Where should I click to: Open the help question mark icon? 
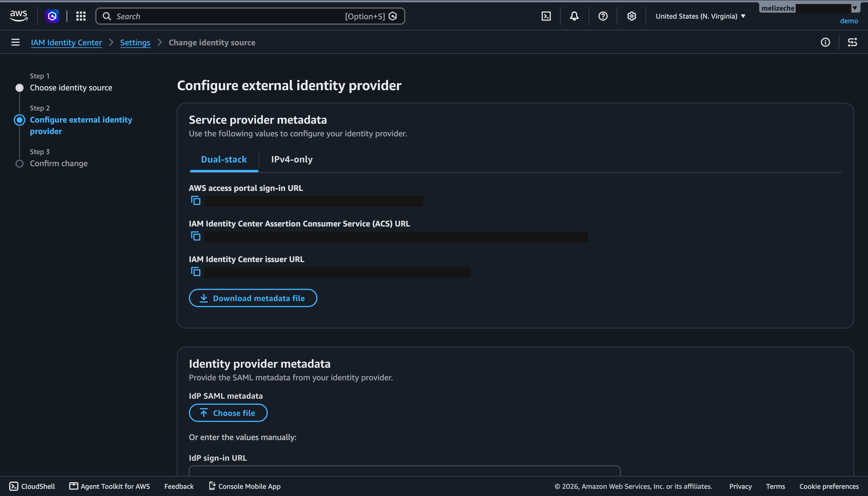603,16
